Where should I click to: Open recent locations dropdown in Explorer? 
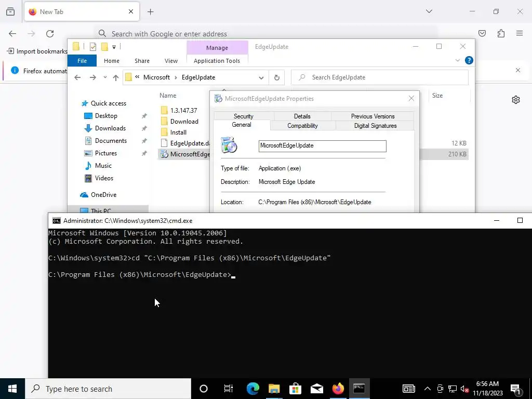coord(105,77)
